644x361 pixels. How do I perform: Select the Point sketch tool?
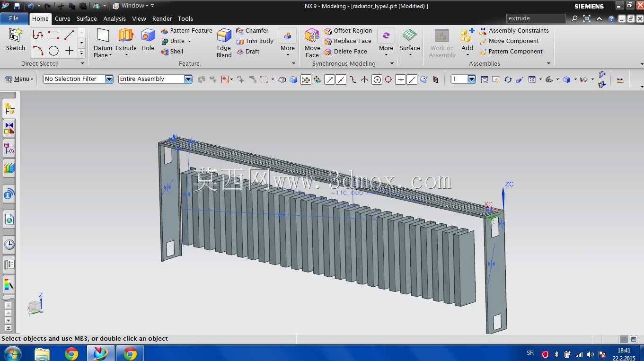[x=69, y=51]
